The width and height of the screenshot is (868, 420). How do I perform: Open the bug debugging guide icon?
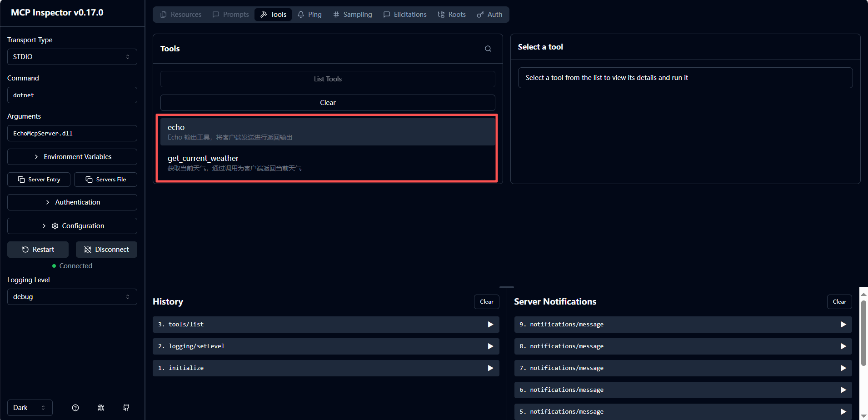[101, 408]
